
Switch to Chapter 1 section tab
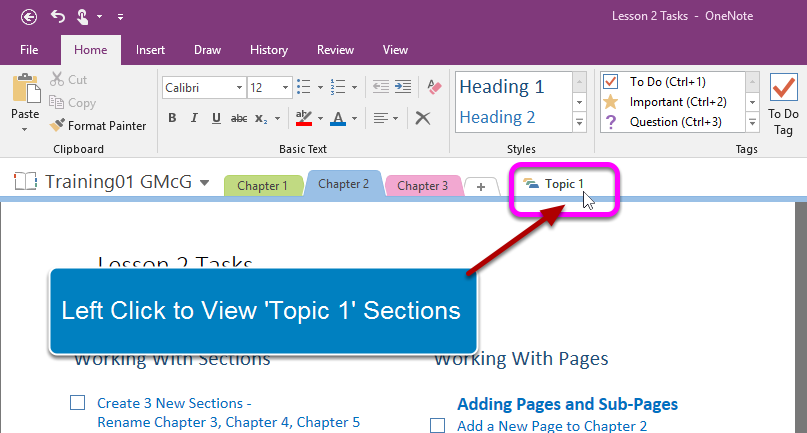click(262, 186)
